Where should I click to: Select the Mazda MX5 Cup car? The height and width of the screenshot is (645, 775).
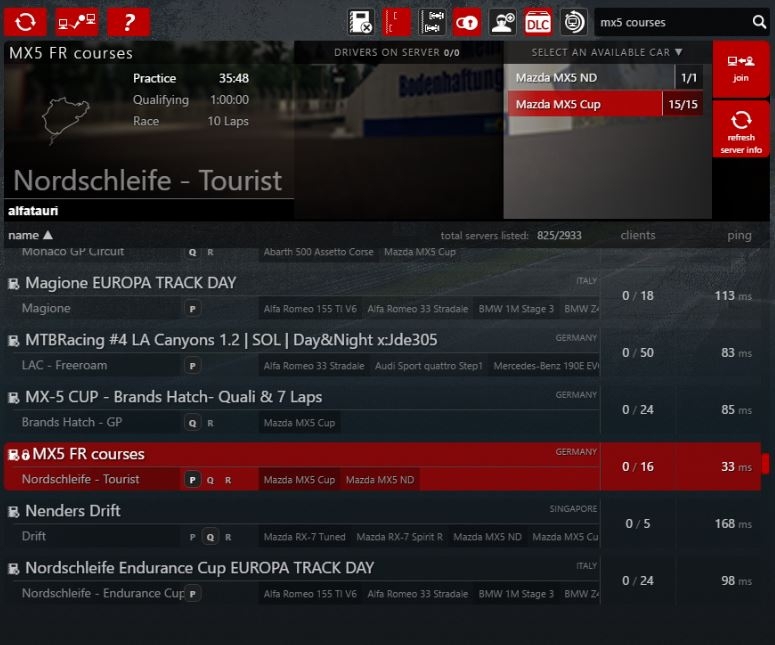click(605, 104)
